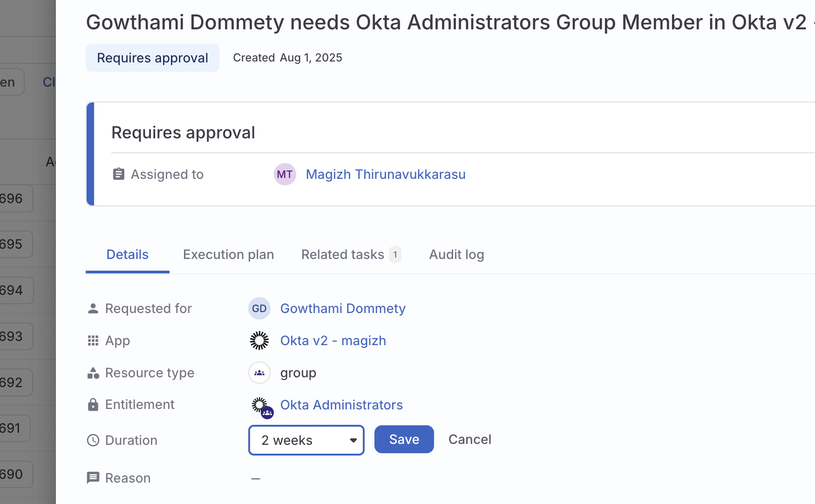The image size is (815, 504).
Task: Cancel the duration edit
Action: pos(469,439)
